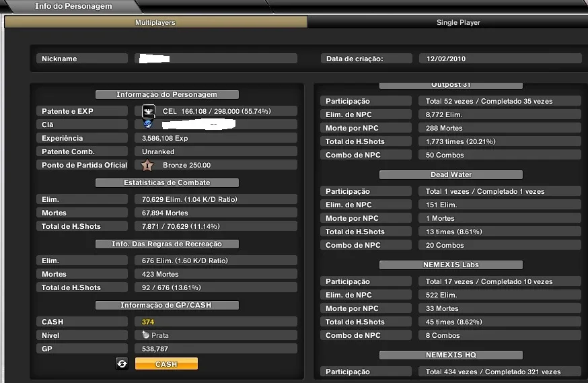The height and width of the screenshot is (383, 588).
Task: Click the orange CASH button
Action: (x=166, y=364)
